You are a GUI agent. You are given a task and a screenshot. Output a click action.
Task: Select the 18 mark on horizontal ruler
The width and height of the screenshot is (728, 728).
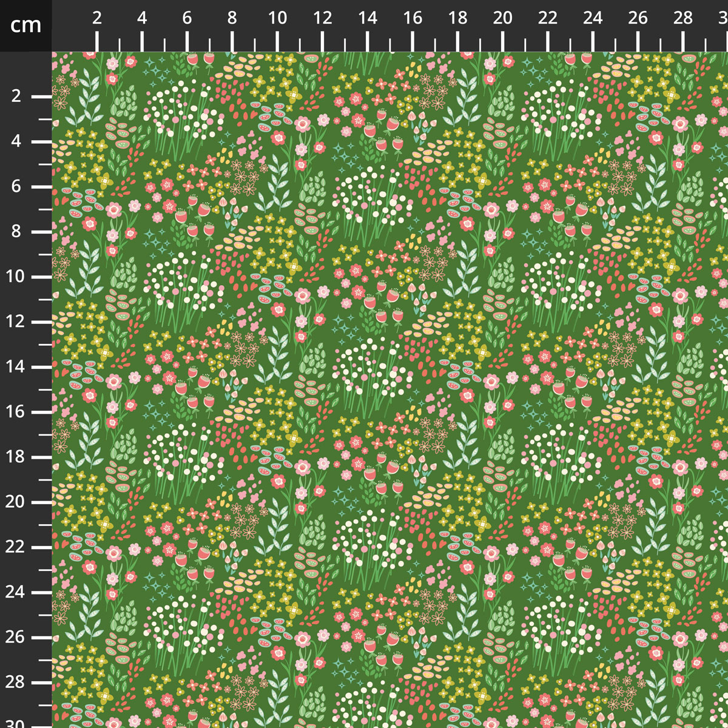click(457, 18)
